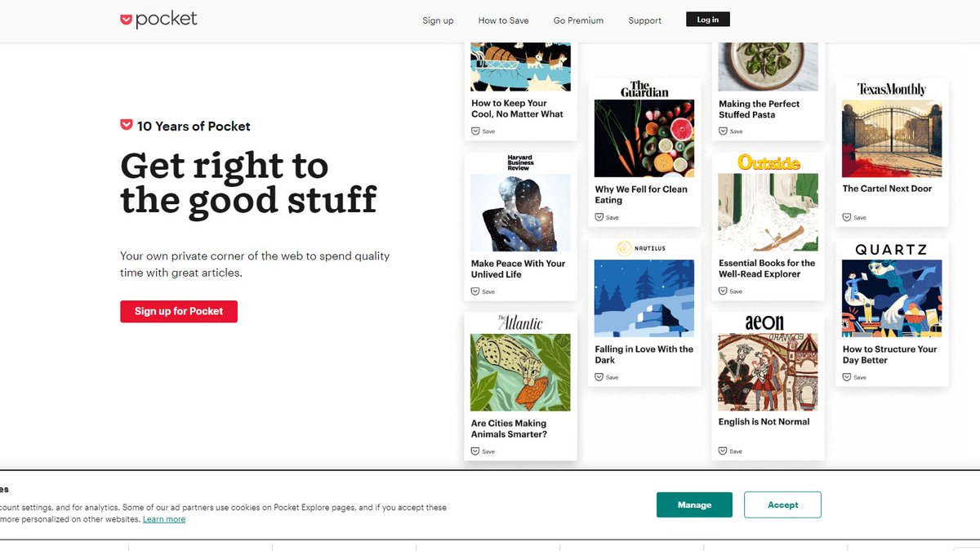This screenshot has width=980, height=551.
Task: Open the snowy igloo Nautilus thumbnail
Action: coord(644,298)
